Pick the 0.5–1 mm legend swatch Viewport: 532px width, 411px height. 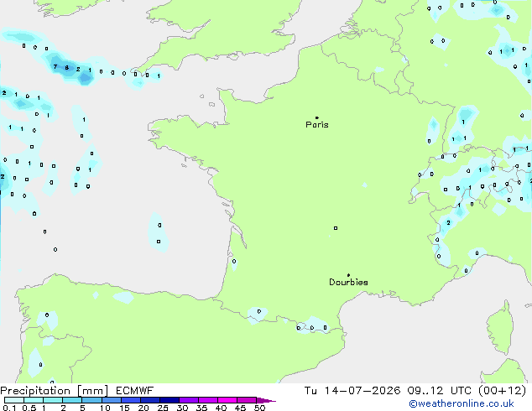point(34,400)
